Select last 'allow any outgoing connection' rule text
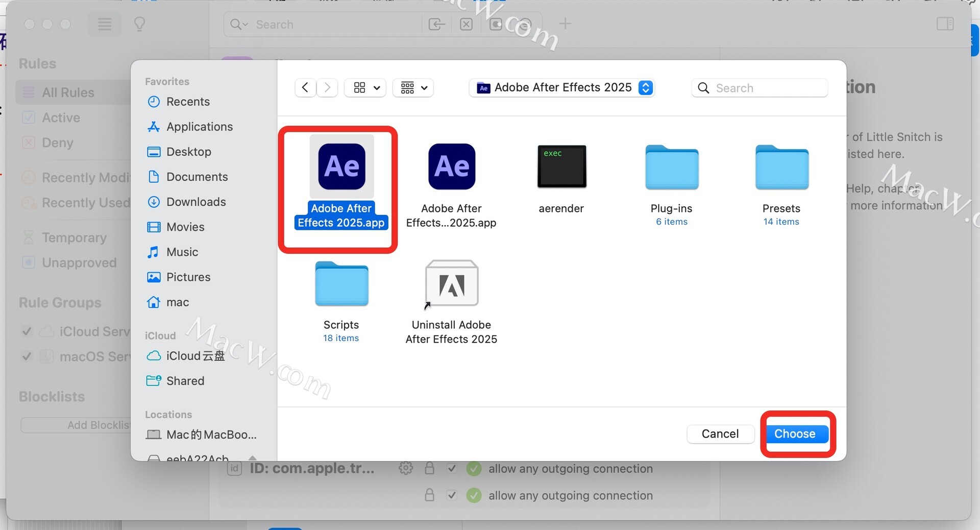Screen dimensions: 980x530 tap(571, 495)
